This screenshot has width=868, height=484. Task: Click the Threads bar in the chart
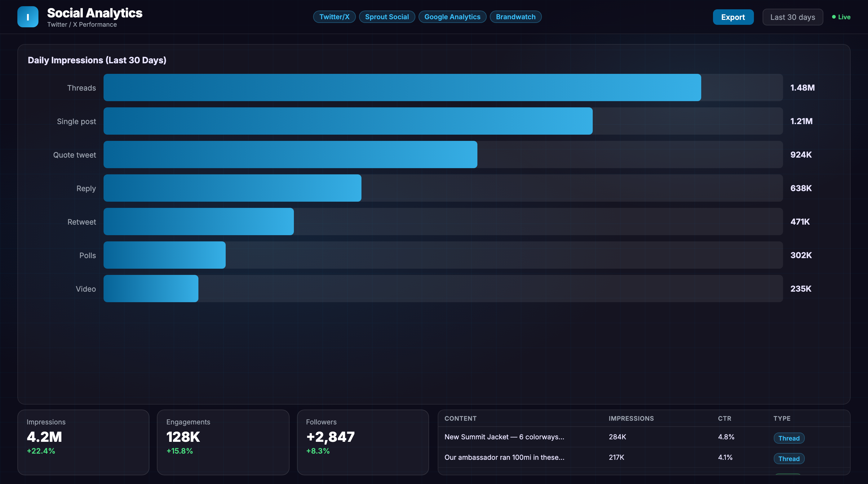point(402,88)
